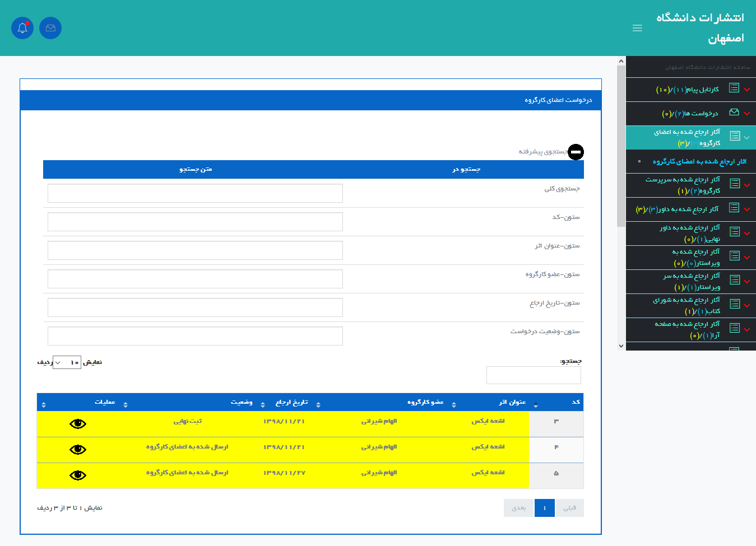Open the rows-per-page dropdown showing ۱۰
The height and width of the screenshot is (546, 756).
click(67, 362)
